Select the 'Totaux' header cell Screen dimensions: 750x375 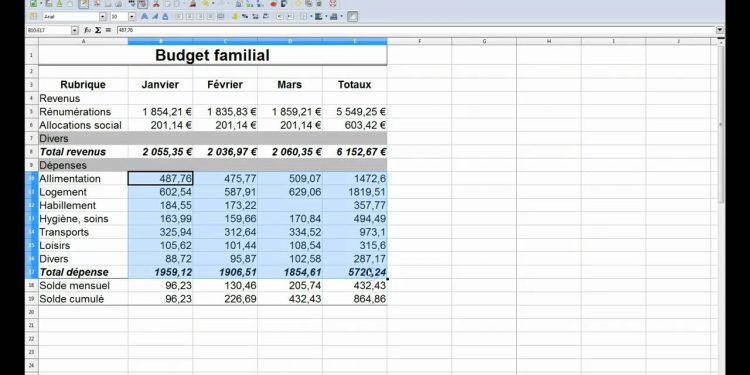click(x=355, y=85)
